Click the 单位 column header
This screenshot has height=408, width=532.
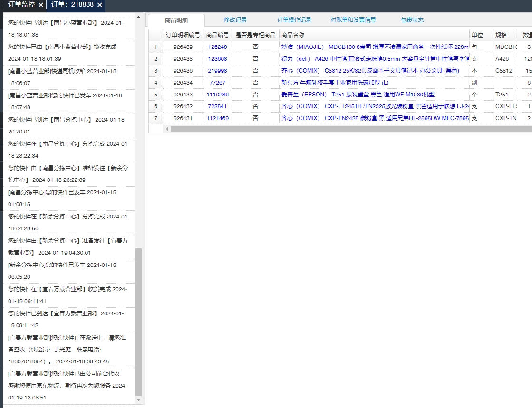(x=481, y=35)
